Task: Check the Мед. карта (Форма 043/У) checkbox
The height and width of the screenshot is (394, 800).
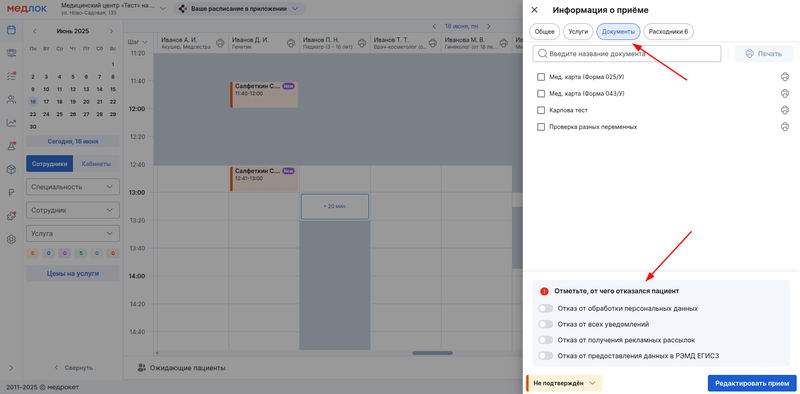Action: tap(541, 94)
